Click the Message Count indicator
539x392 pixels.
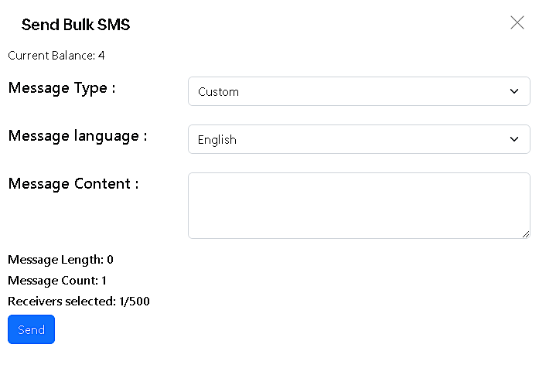click(57, 281)
